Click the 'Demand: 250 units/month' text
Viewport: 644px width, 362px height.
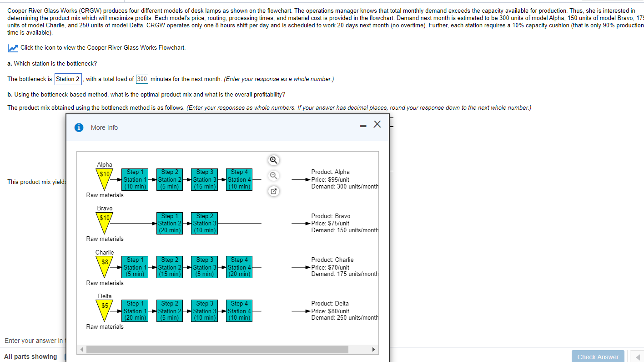point(345,318)
